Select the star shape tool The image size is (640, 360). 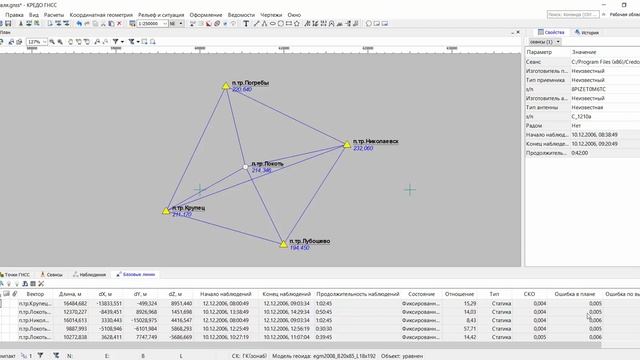(x=297, y=24)
